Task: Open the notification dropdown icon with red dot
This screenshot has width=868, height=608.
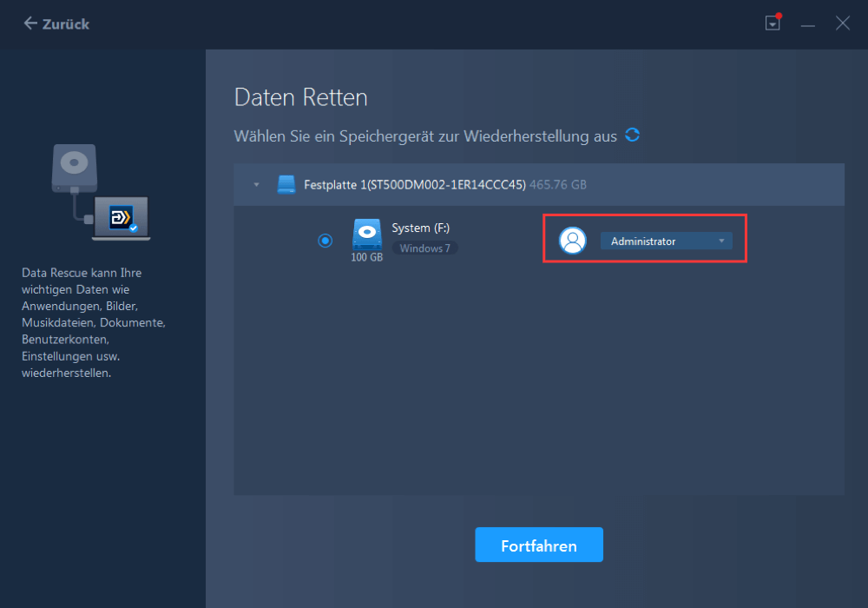Action: [x=773, y=23]
